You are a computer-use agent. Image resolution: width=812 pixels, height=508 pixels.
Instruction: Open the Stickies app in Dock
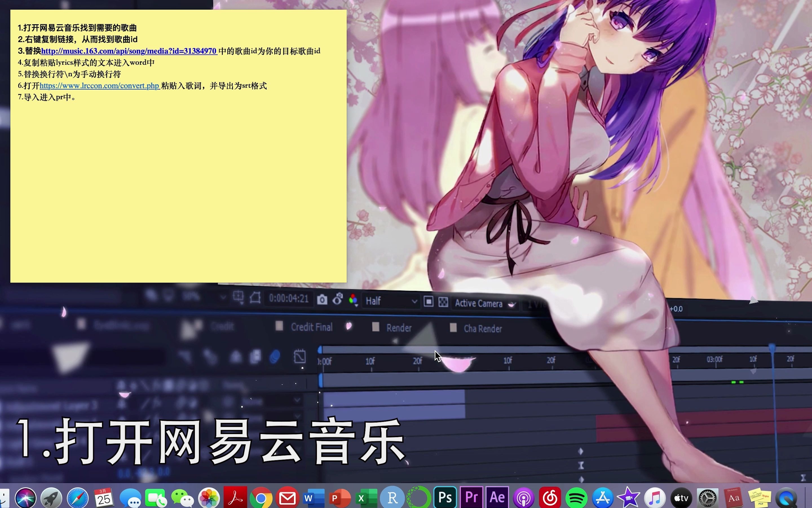(x=760, y=498)
